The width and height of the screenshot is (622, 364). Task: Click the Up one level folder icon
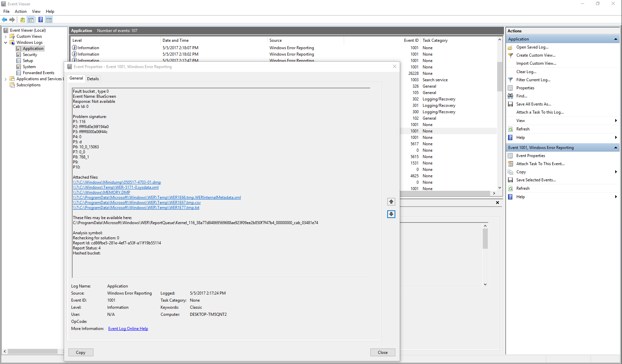[22, 20]
